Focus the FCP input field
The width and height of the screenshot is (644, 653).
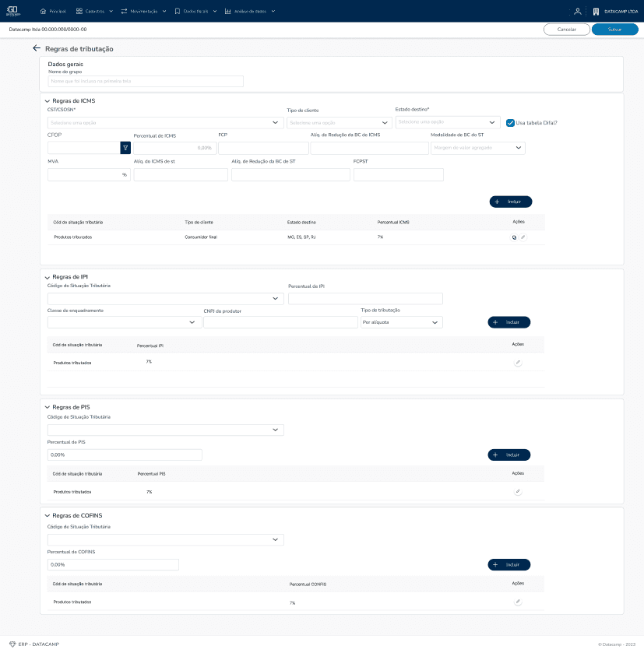pos(264,148)
